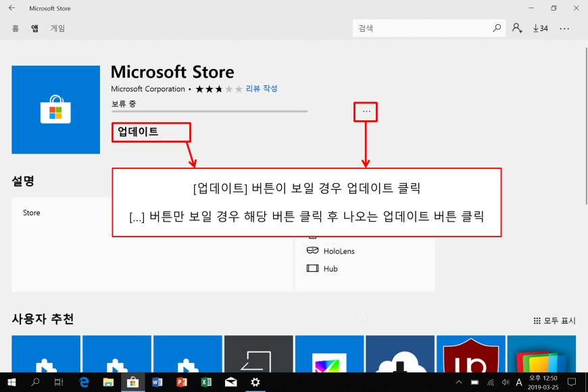The image size is (588, 392).
Task: Click the Microsoft Corporation publisher name
Action: 148,89
